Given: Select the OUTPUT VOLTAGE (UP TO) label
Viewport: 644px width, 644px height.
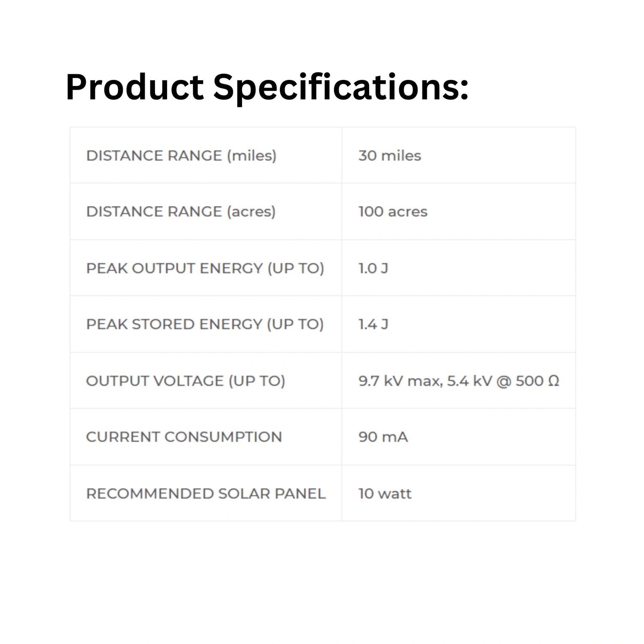Looking at the screenshot, I should coord(185,381).
